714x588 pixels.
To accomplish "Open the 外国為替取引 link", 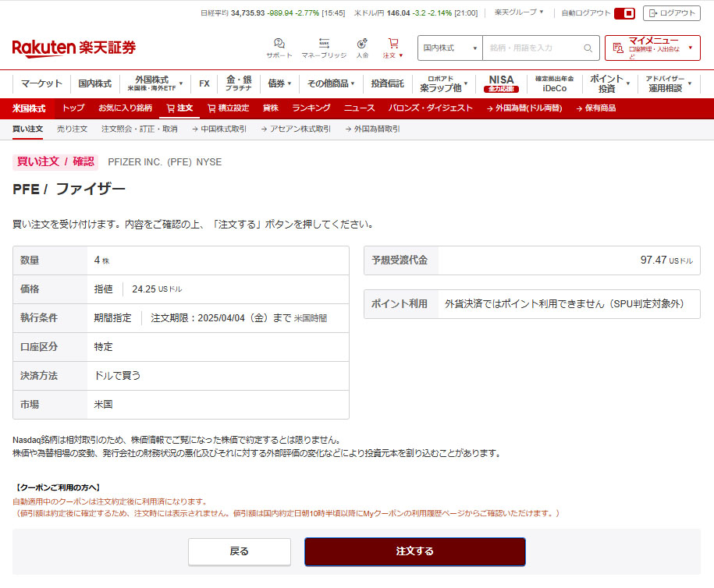I will pos(372,129).
